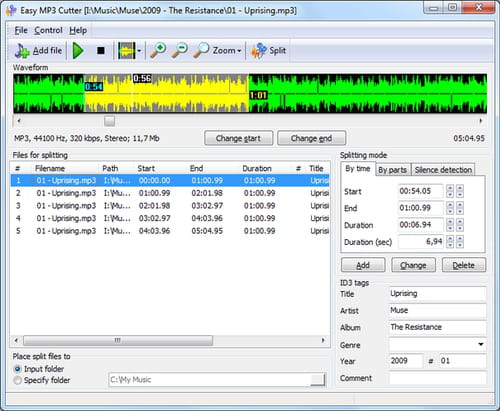Click the End time field 01:00.99
The height and width of the screenshot is (411, 500).
pos(421,208)
